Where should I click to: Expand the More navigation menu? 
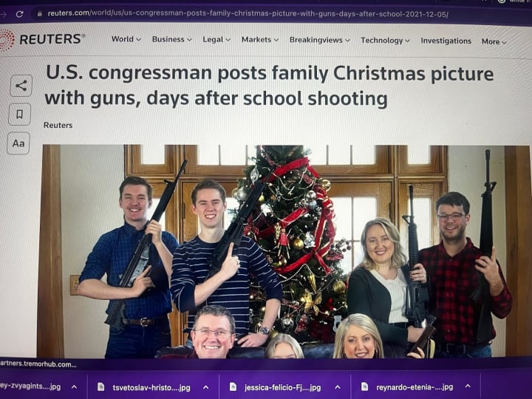tap(494, 41)
